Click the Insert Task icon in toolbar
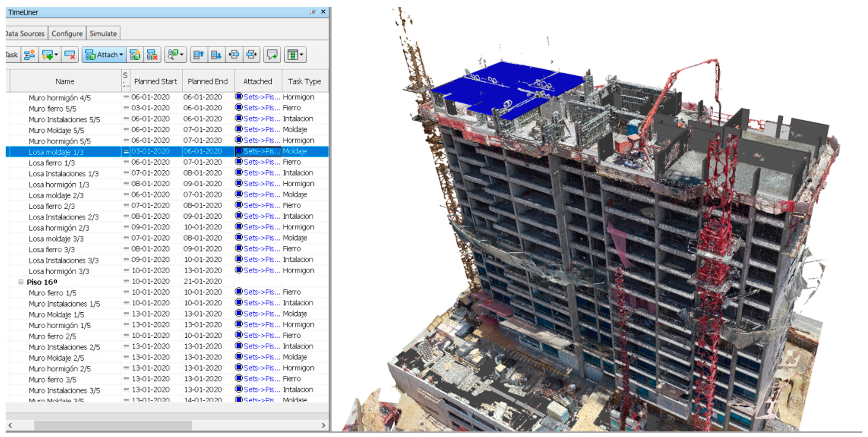The width and height of the screenshot is (868, 437). tap(29, 55)
